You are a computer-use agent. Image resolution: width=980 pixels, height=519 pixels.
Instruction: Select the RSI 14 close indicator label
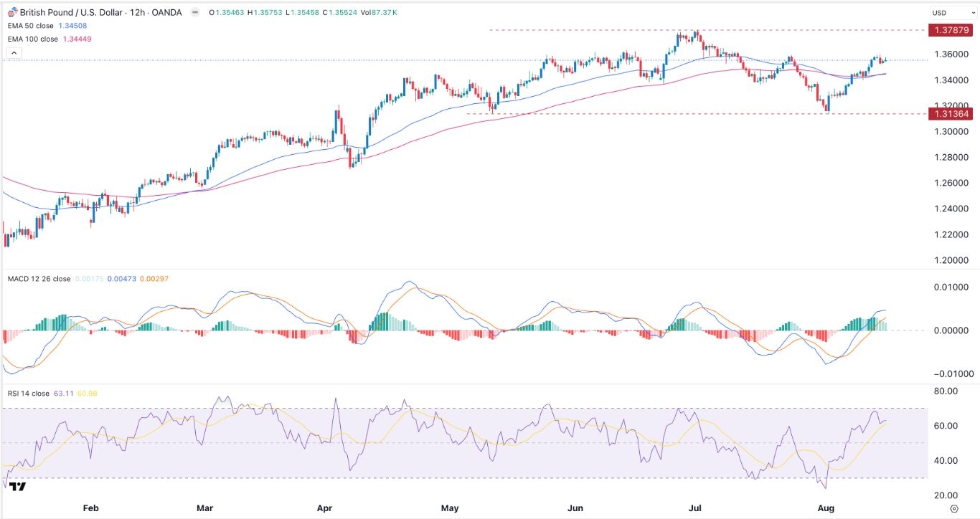pos(29,394)
